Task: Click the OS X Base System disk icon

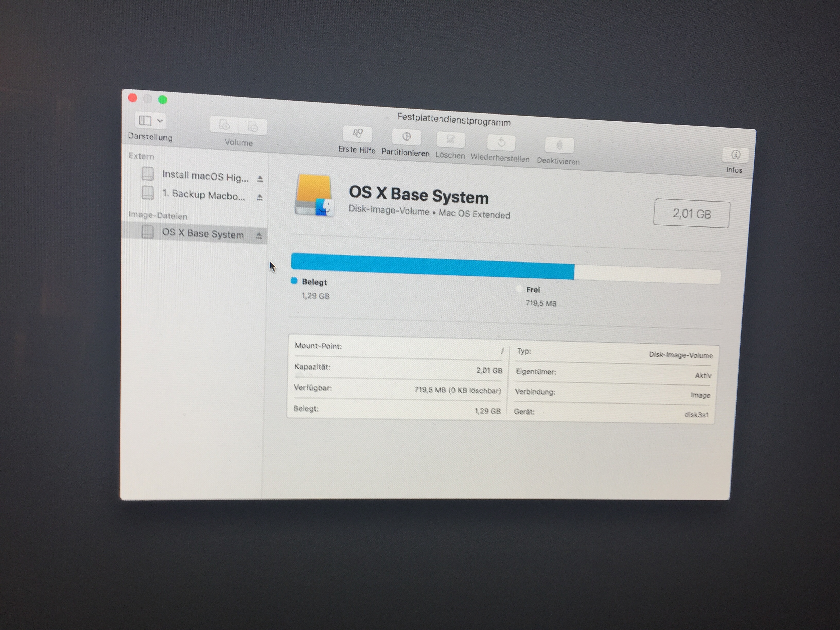Action: click(314, 195)
